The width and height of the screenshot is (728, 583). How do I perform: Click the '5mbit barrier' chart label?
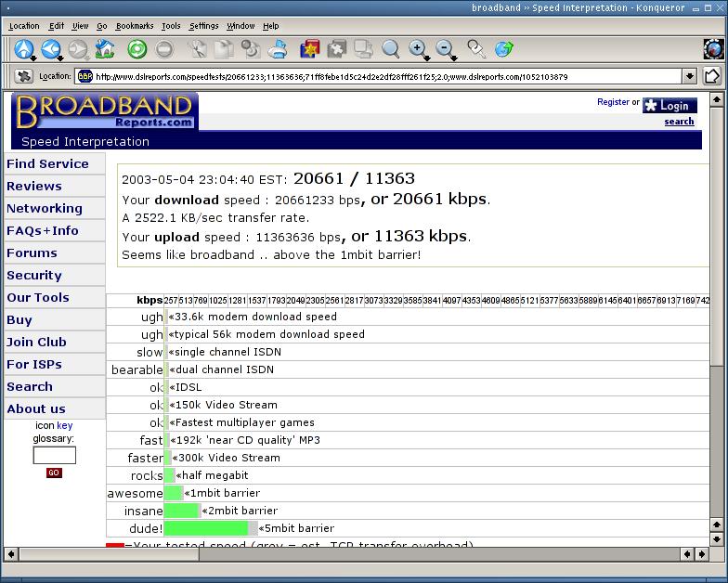pos(297,528)
